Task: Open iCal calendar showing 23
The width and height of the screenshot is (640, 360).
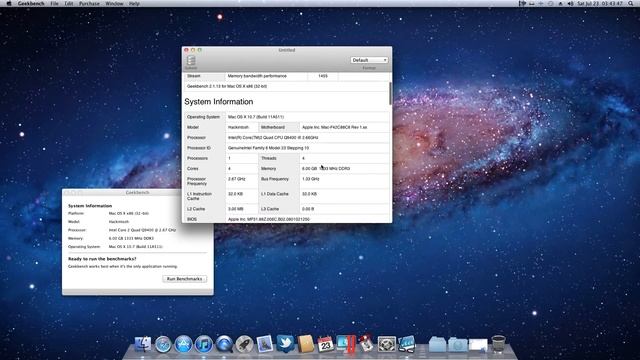Action: coord(325,344)
